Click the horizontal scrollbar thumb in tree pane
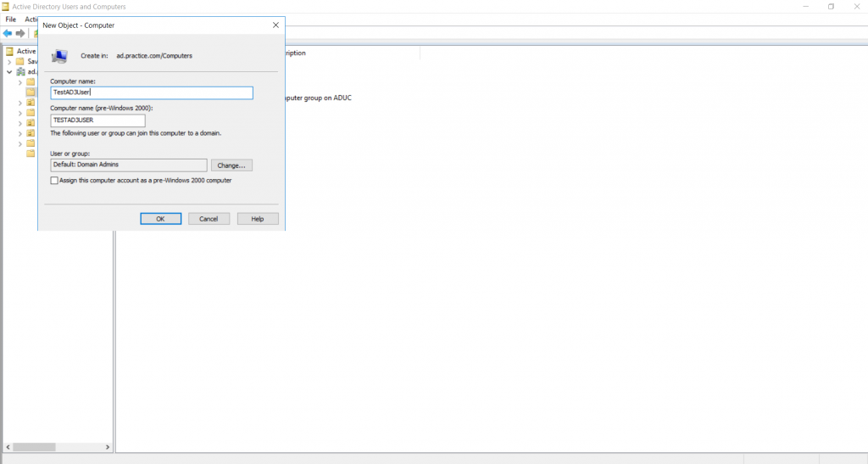The height and width of the screenshot is (464, 868). point(34,447)
